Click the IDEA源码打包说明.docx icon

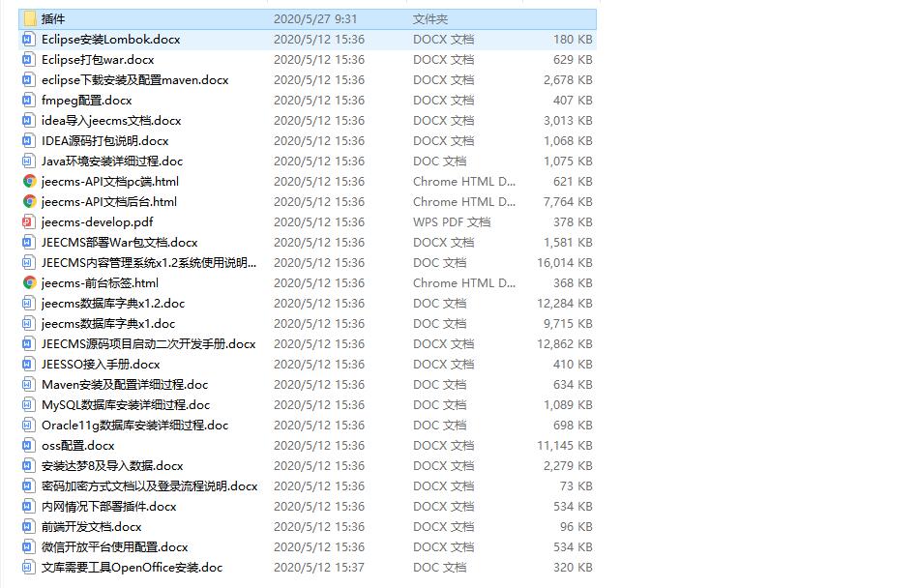28,141
